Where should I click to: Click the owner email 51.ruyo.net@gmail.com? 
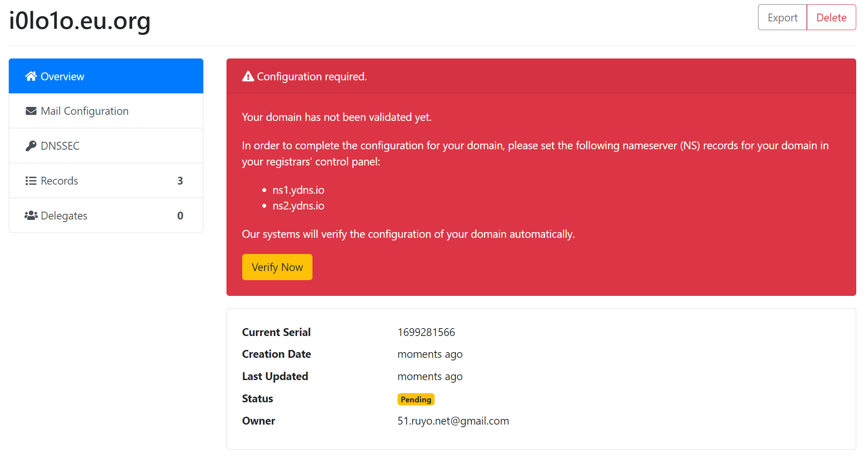(453, 421)
